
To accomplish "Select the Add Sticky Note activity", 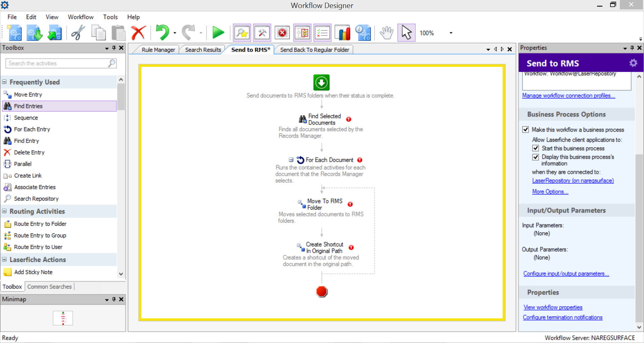I will (59, 272).
